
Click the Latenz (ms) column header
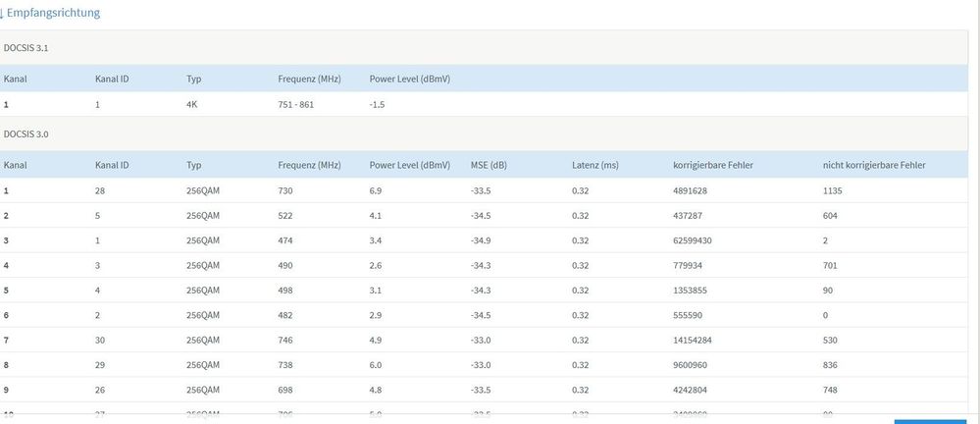tap(594, 164)
